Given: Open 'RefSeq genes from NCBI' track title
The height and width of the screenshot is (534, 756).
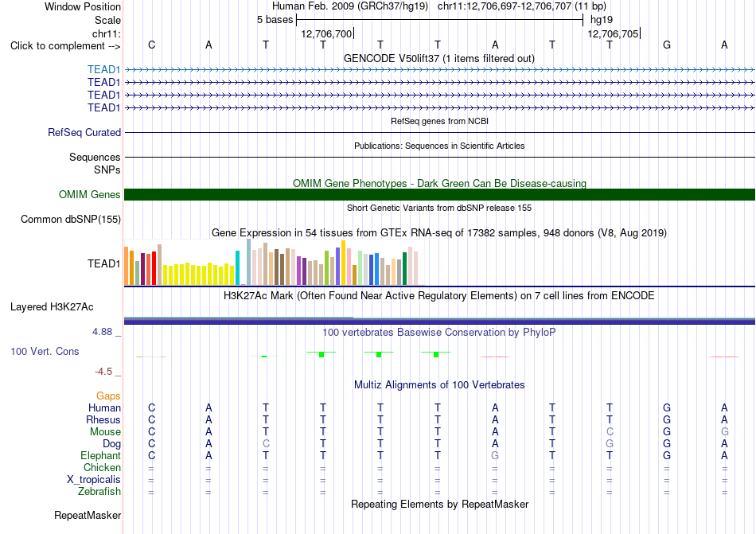Looking at the screenshot, I should point(439,121).
